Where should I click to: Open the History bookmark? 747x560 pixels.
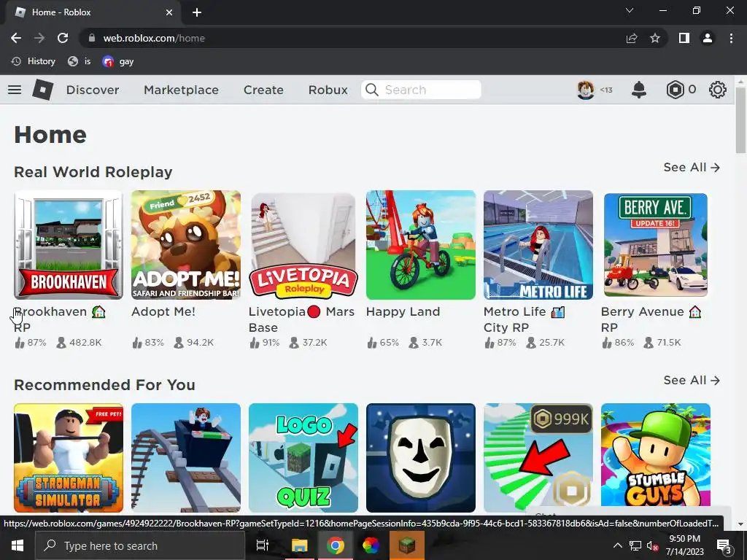[34, 61]
